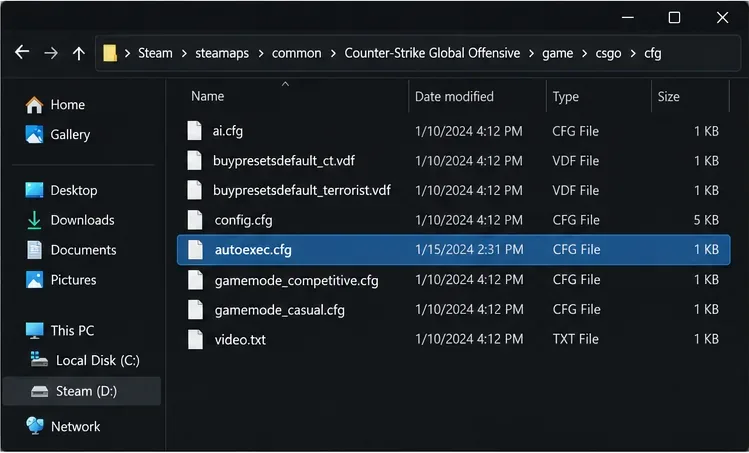Click file icon next to video.txt
This screenshot has height=453, width=749.
click(x=195, y=339)
